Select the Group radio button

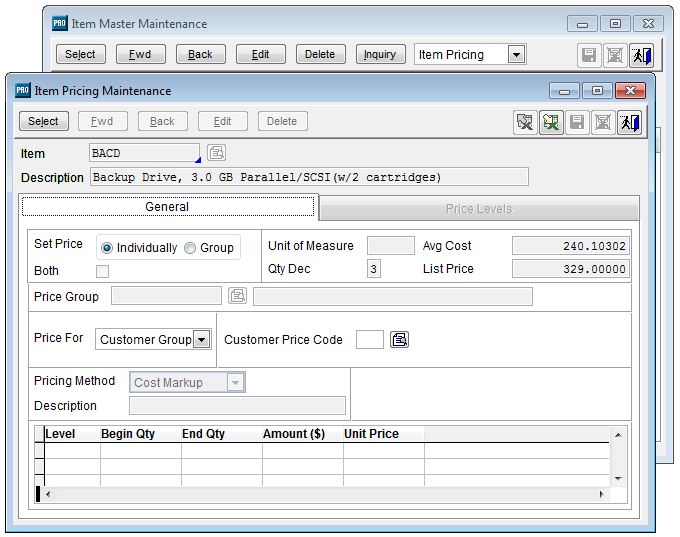coord(190,248)
